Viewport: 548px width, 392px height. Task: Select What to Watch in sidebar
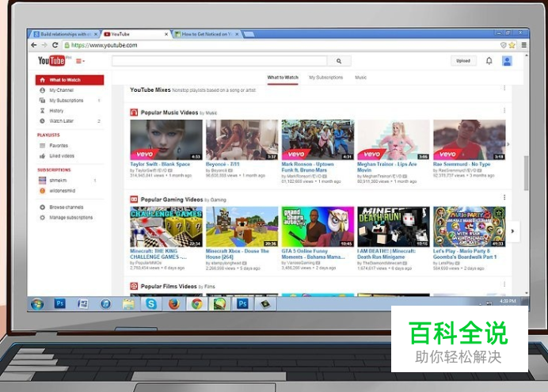(70, 80)
